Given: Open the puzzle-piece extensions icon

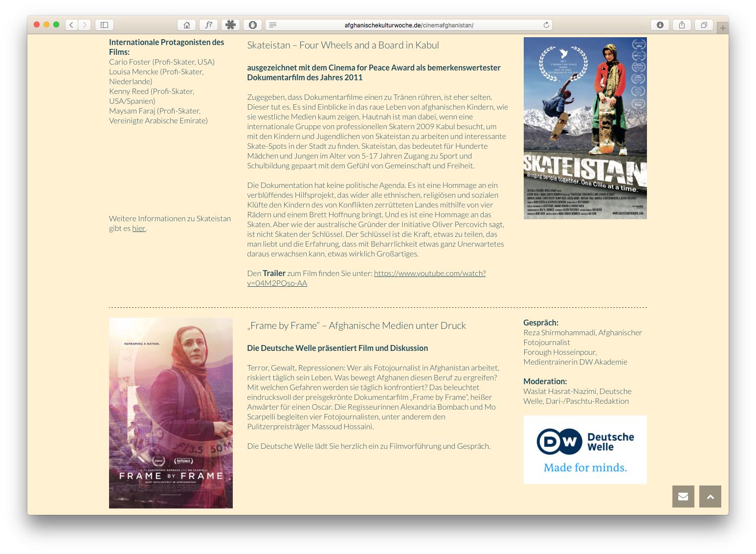Looking at the screenshot, I should click(231, 25).
